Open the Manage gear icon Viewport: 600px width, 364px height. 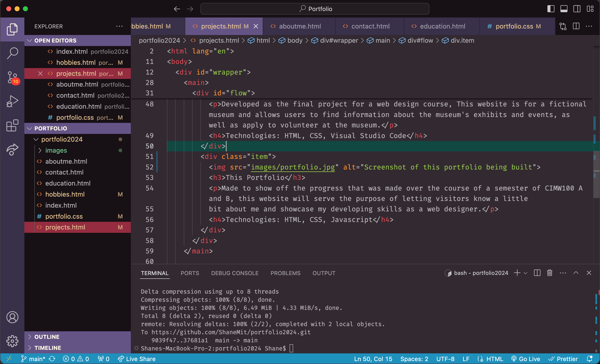tap(12, 341)
